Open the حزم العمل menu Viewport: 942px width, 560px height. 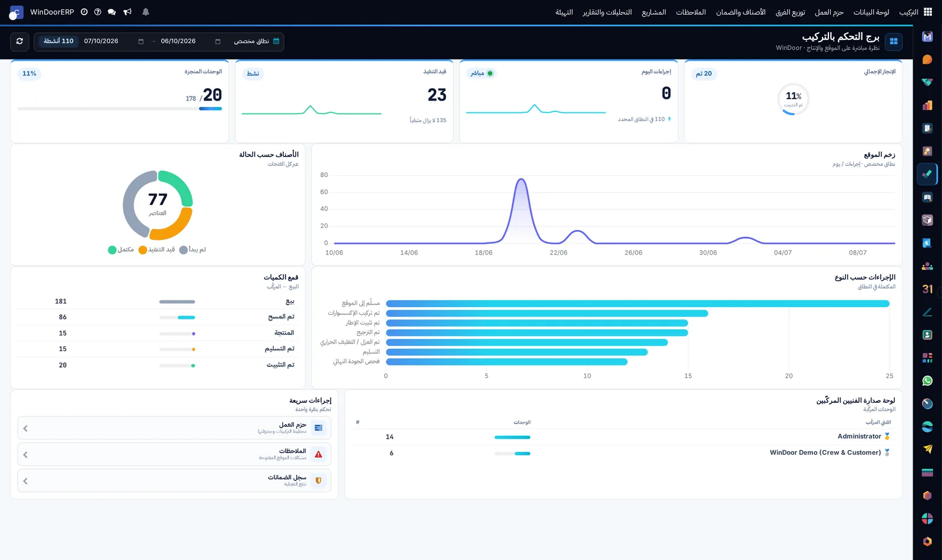[829, 12]
